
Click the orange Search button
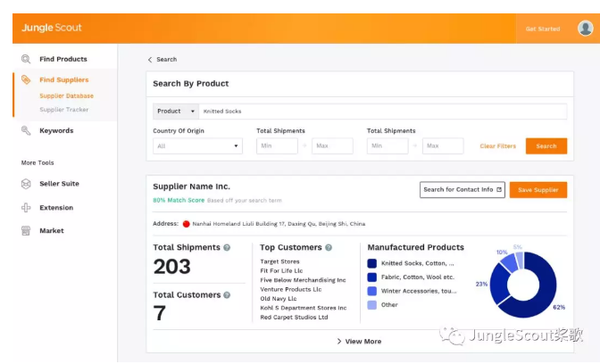(x=546, y=146)
